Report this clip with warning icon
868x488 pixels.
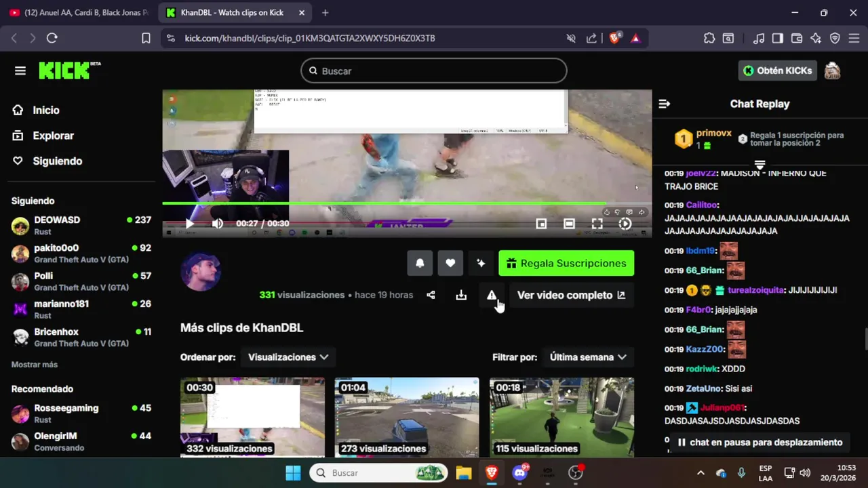[492, 295]
